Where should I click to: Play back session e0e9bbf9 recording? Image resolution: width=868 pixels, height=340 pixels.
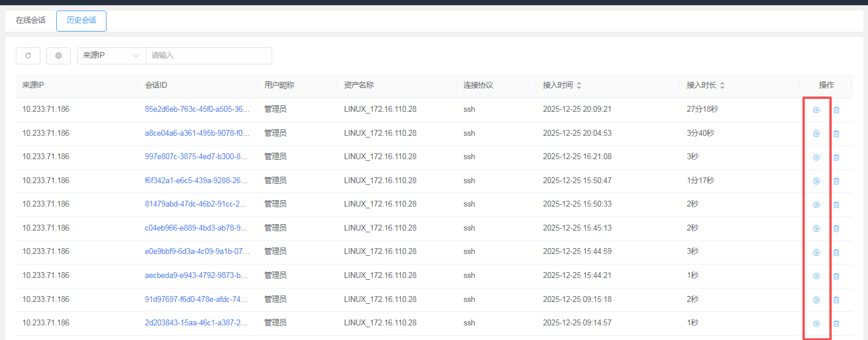[x=816, y=252]
